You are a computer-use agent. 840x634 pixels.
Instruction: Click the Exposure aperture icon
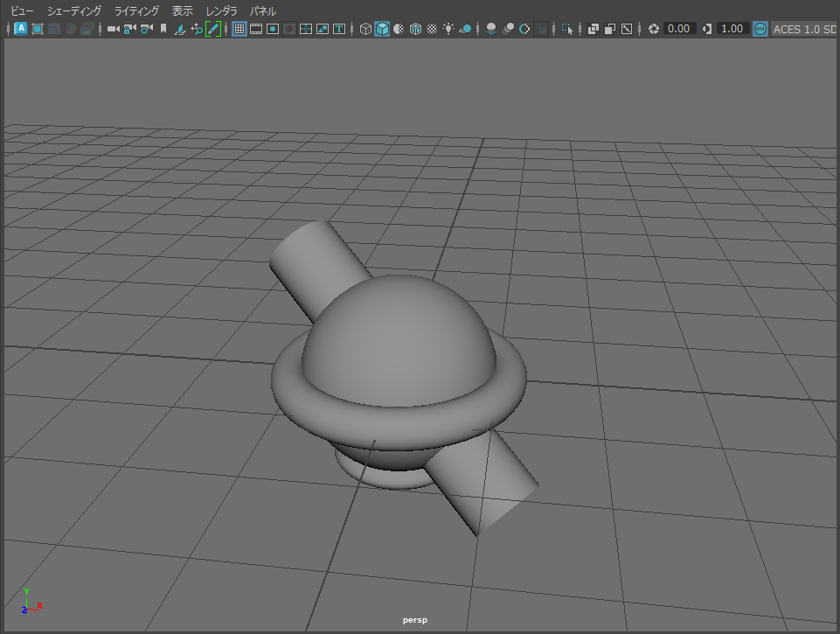(x=654, y=29)
